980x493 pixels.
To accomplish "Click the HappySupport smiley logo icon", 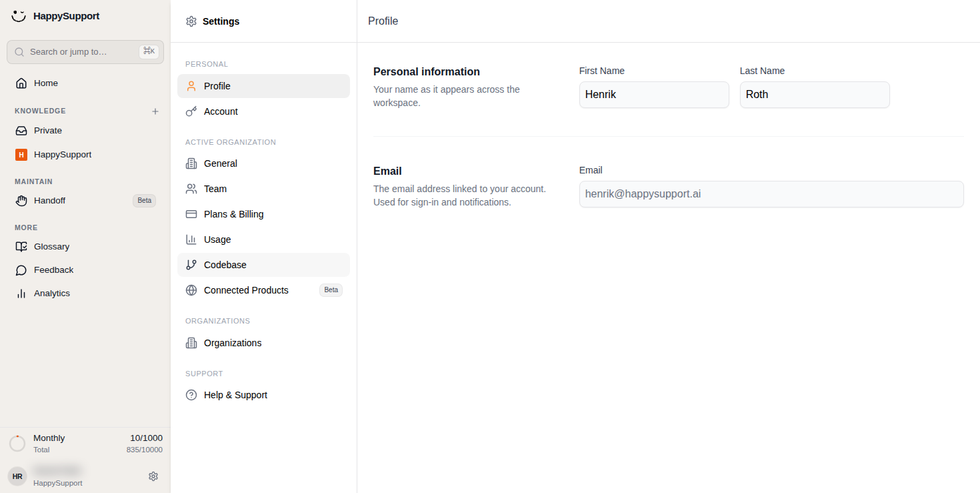I will 19,16.
